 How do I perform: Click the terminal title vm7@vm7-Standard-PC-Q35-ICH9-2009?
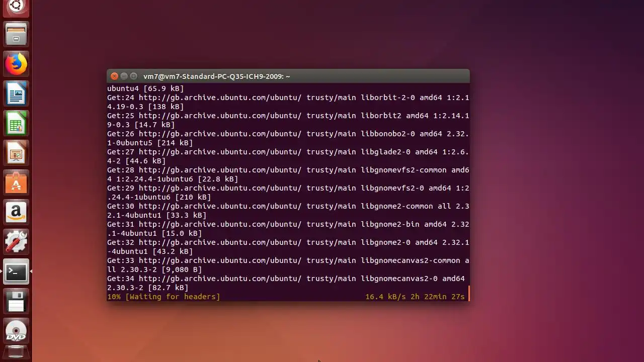click(x=216, y=76)
